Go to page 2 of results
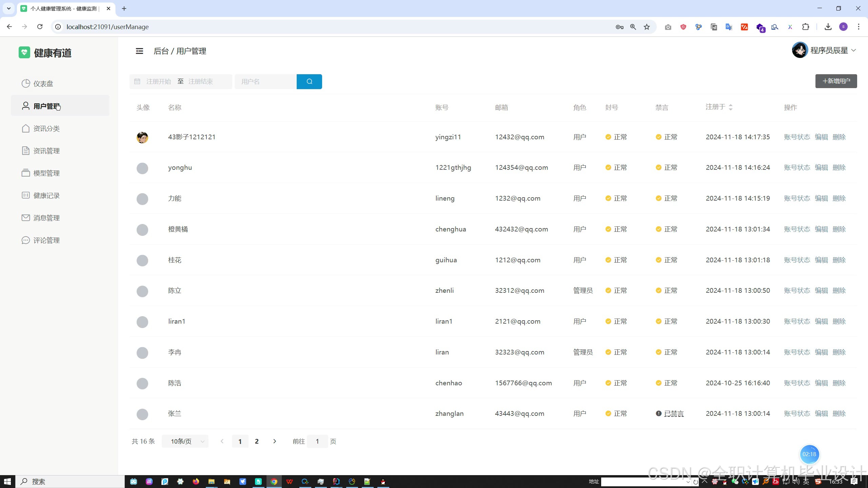This screenshot has width=868, height=488. coord(257,441)
